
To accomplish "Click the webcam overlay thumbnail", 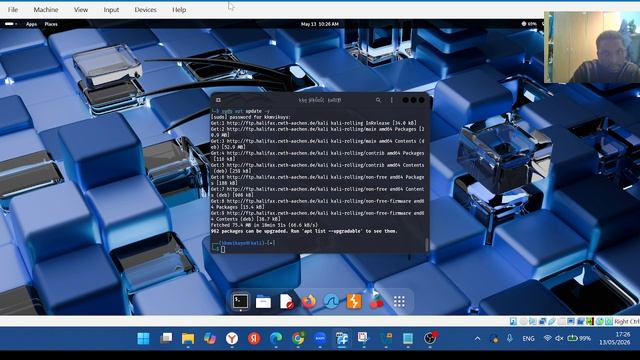I will pyautogui.click(x=592, y=47).
